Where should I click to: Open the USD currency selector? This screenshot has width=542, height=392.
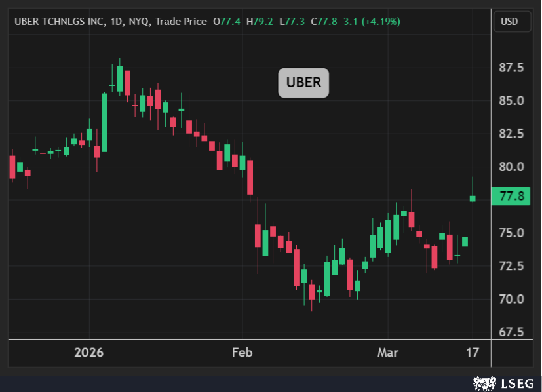click(509, 22)
